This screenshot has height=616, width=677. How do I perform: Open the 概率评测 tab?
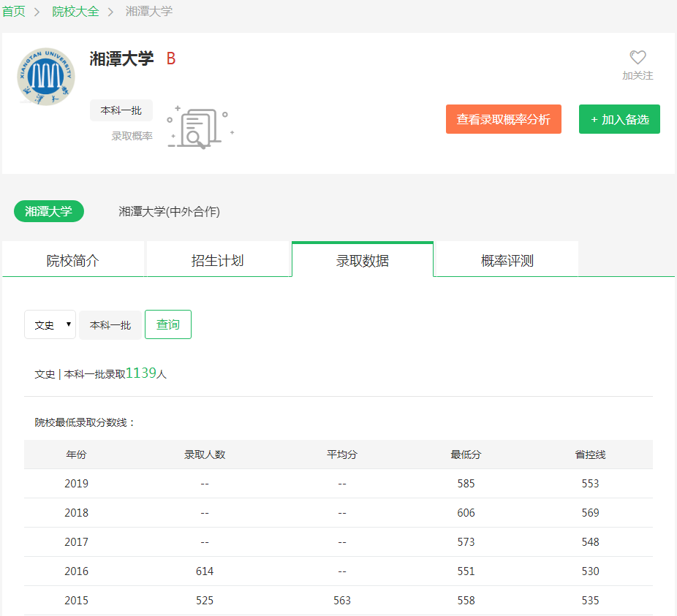(x=507, y=260)
